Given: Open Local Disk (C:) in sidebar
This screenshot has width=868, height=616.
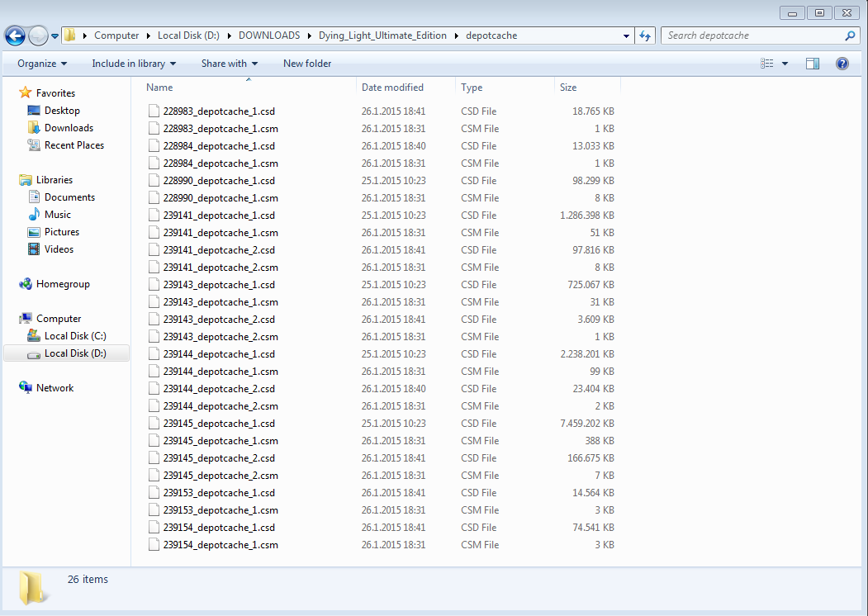Looking at the screenshot, I should click(75, 336).
